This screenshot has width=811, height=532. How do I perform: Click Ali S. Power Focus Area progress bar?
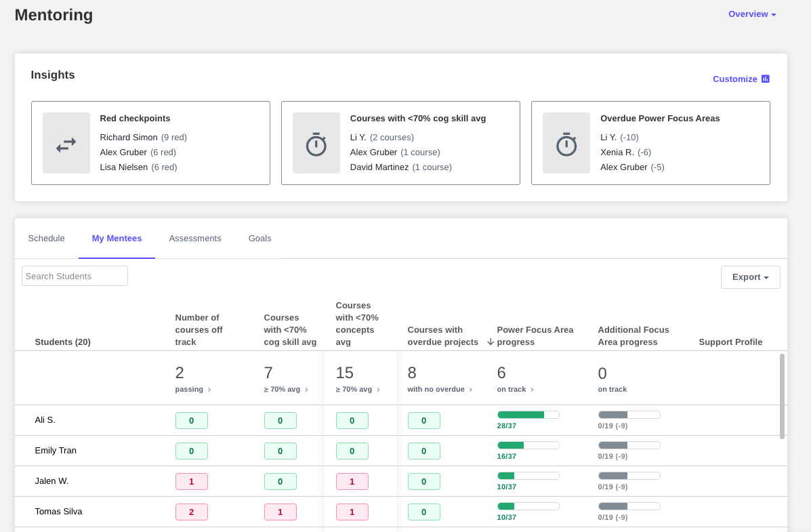[528, 415]
